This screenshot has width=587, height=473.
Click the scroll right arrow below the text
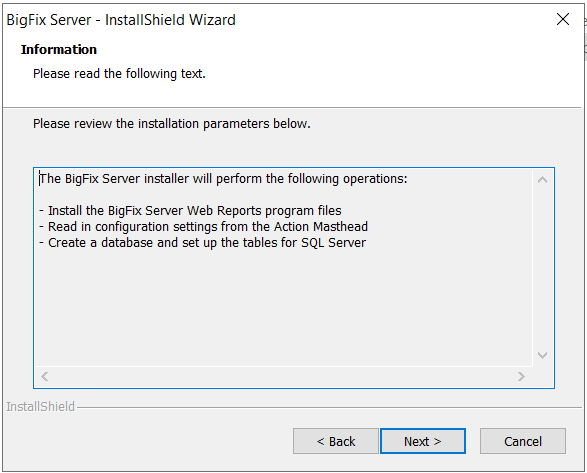(x=521, y=376)
